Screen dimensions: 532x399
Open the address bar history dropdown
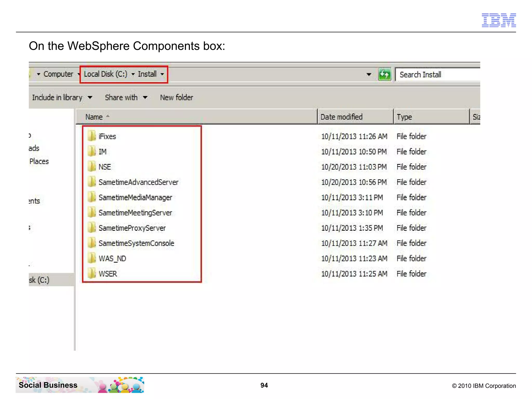[x=369, y=75]
